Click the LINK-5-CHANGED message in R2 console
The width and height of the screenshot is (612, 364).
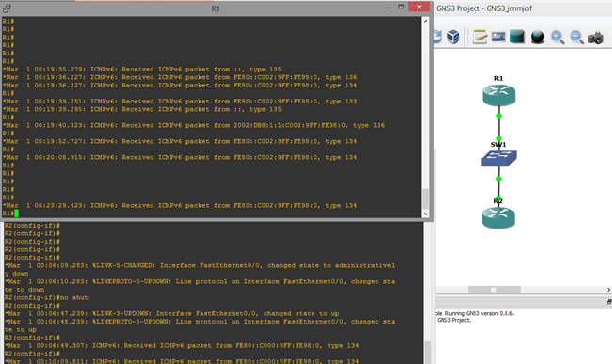point(200,269)
